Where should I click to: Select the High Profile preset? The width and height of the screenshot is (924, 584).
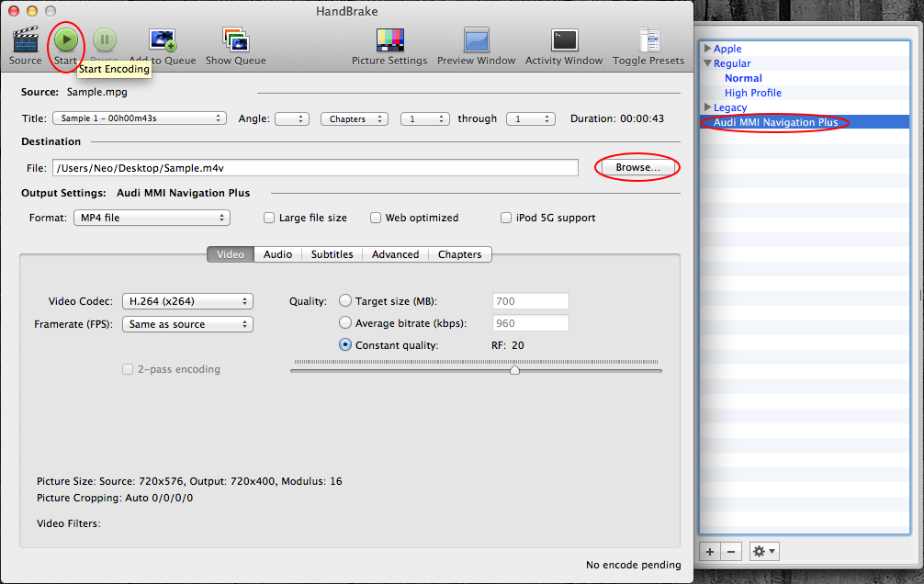[x=752, y=93]
